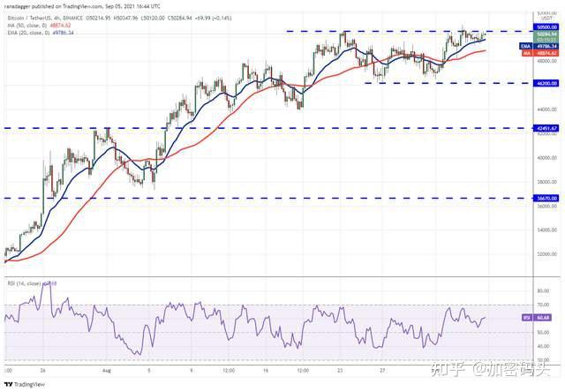Open the Bitcoin / TetherUS symbol legend
This screenshot has width=565, height=392.
[x=43, y=18]
